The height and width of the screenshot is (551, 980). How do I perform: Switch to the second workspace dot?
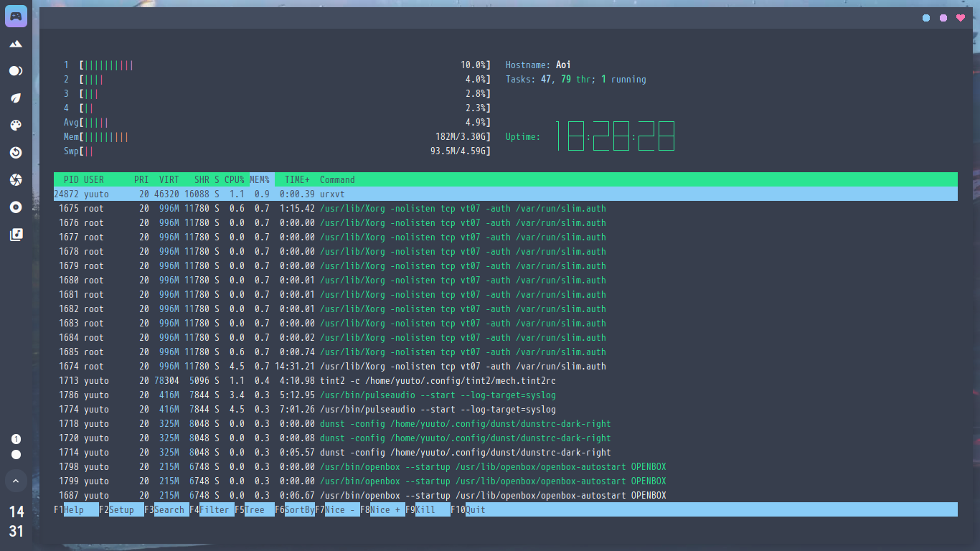[x=16, y=454]
